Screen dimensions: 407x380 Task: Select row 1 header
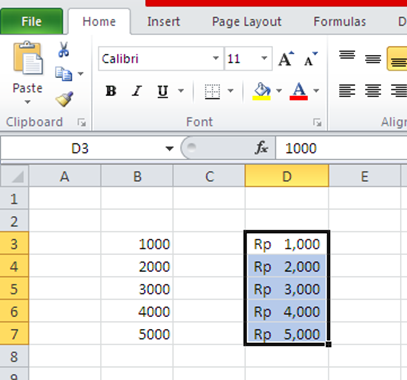[x=14, y=199]
